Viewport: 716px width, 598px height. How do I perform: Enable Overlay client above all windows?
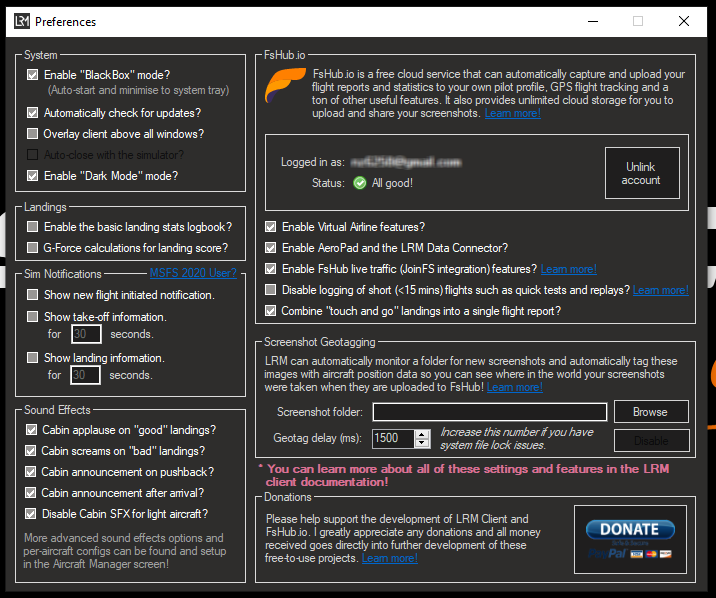tap(32, 133)
